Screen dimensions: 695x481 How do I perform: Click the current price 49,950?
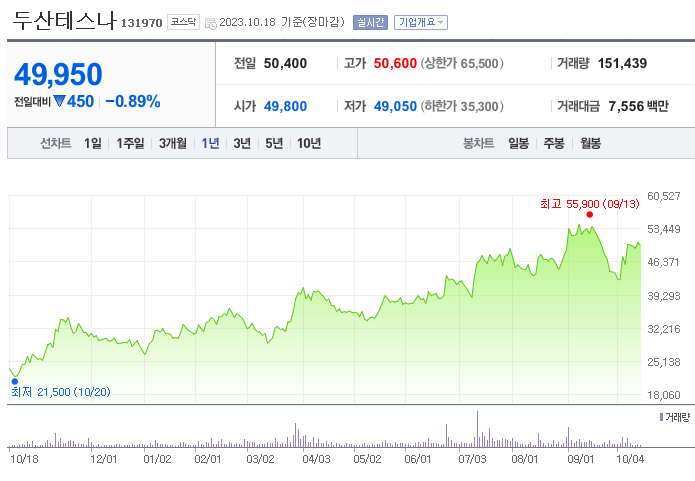(x=59, y=74)
